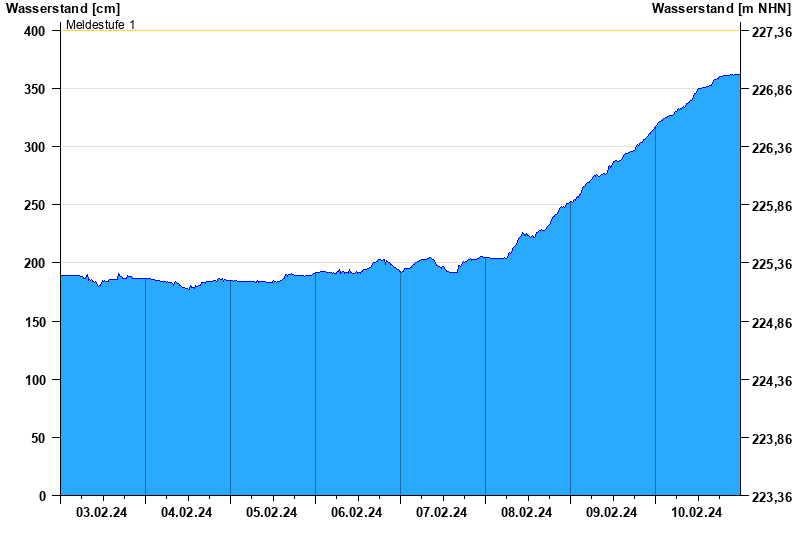The height and width of the screenshot is (550, 800).
Task: Click the 225,36 m NHN axis value
Action: click(771, 265)
